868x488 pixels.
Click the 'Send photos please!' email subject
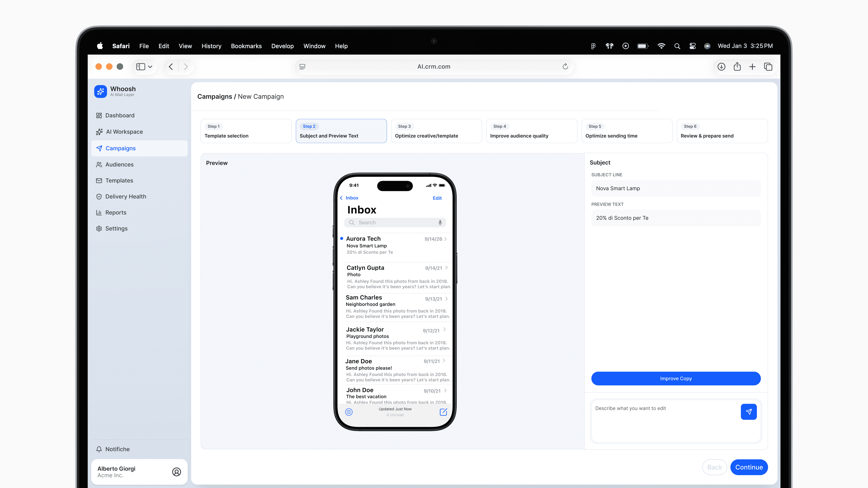click(x=369, y=368)
